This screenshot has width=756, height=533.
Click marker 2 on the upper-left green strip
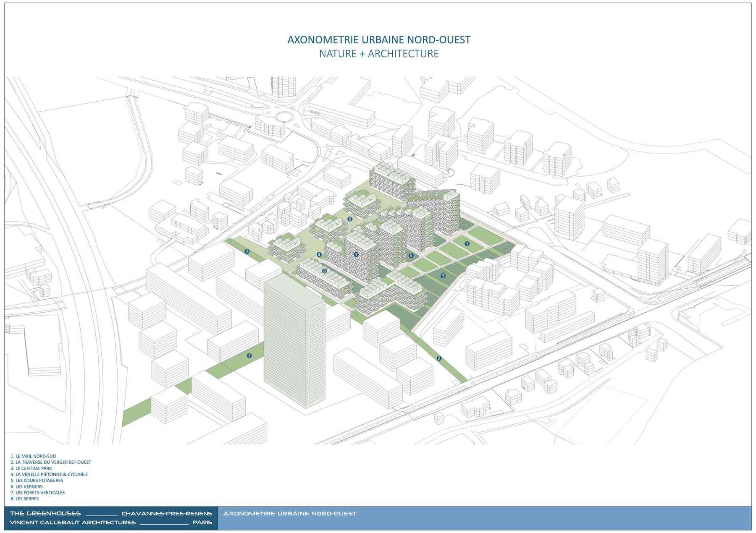pos(247,252)
